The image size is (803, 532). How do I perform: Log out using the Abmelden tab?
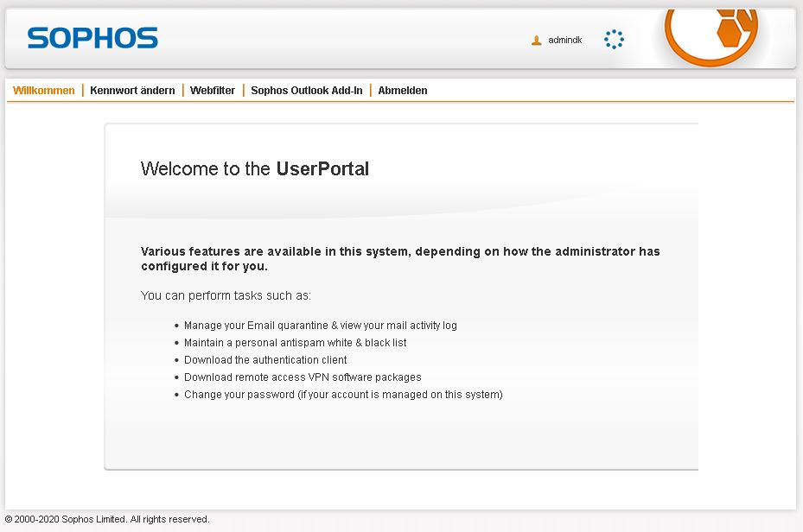[x=403, y=91]
